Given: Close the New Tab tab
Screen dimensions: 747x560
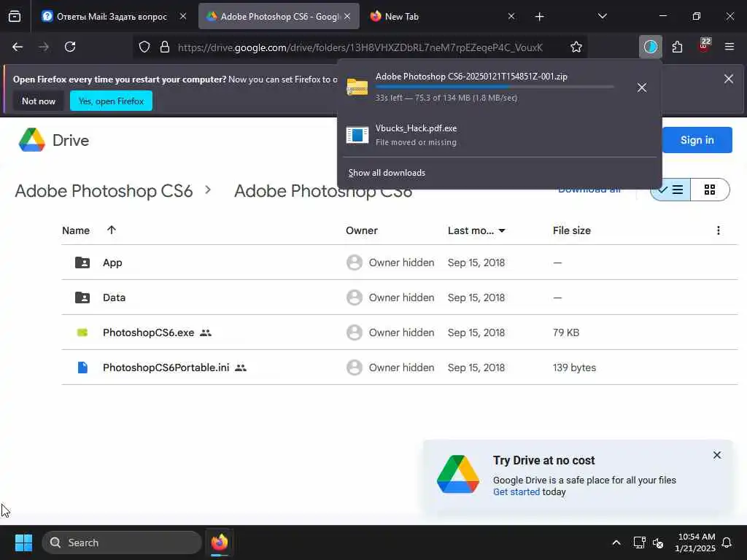Looking at the screenshot, I should click(x=511, y=16).
